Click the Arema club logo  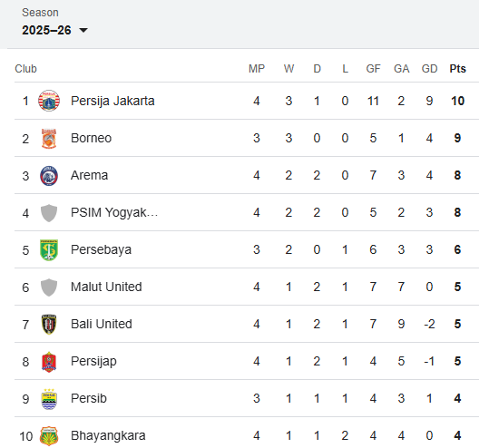(49, 176)
